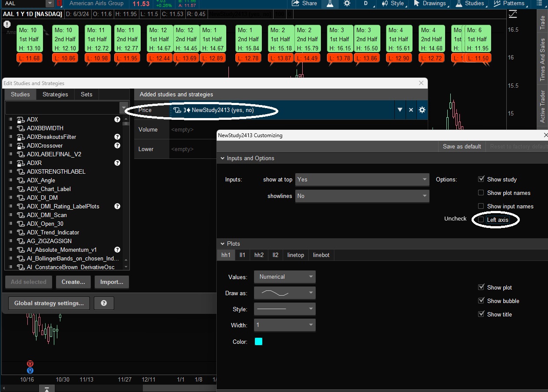This screenshot has height=392, width=548.
Task: Collapse the Plots section
Action: (x=223, y=244)
